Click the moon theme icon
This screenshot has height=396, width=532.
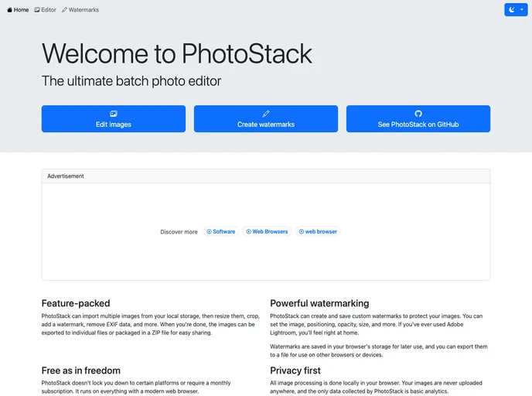click(x=512, y=9)
